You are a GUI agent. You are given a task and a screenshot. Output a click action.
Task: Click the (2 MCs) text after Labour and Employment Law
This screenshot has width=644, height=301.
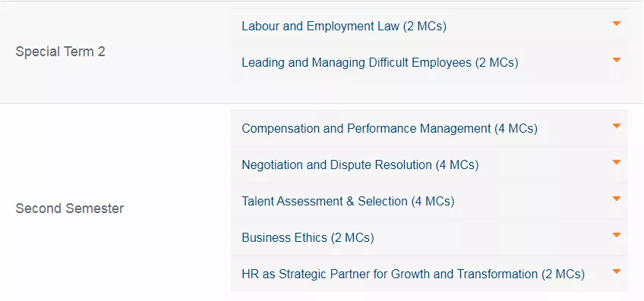tap(425, 27)
